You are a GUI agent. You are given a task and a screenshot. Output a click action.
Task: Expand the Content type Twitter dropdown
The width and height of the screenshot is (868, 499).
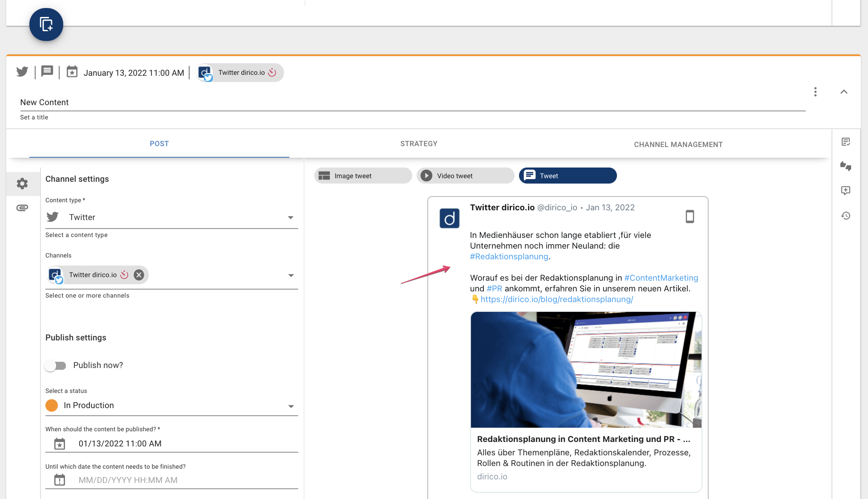pos(291,217)
